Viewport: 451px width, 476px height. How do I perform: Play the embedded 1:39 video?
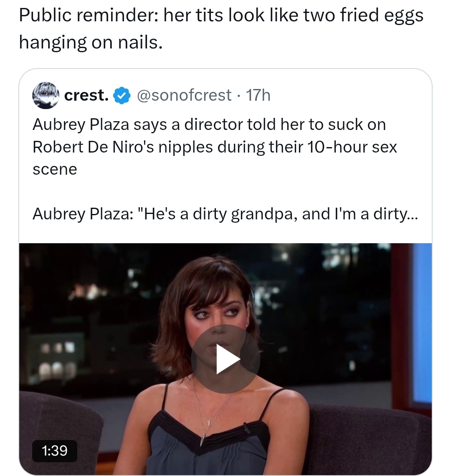click(225, 359)
